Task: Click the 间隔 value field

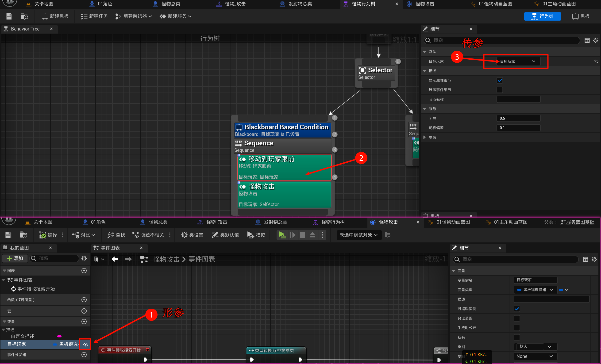Action: [x=518, y=118]
